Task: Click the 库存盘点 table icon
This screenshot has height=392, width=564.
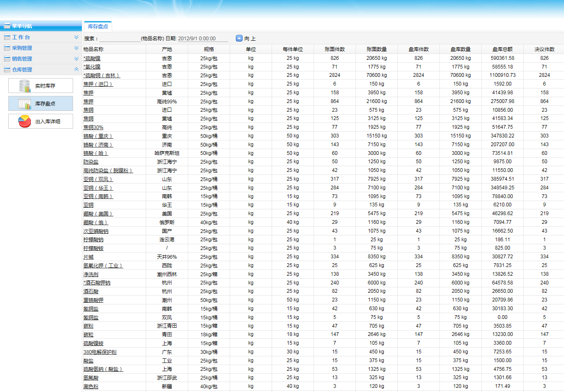Action: click(25, 103)
